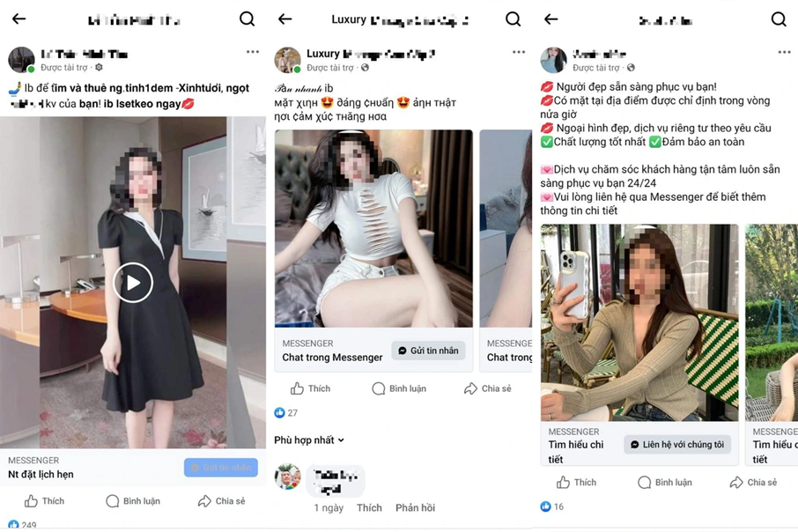Play the video of woman in black dress
The width and height of the screenshot is (798, 532).
[133, 283]
